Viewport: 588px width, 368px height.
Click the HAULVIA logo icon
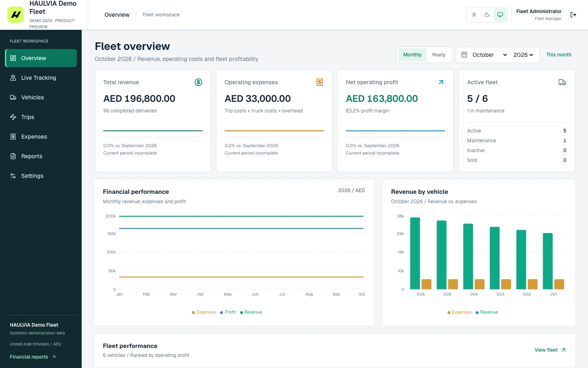click(x=16, y=15)
